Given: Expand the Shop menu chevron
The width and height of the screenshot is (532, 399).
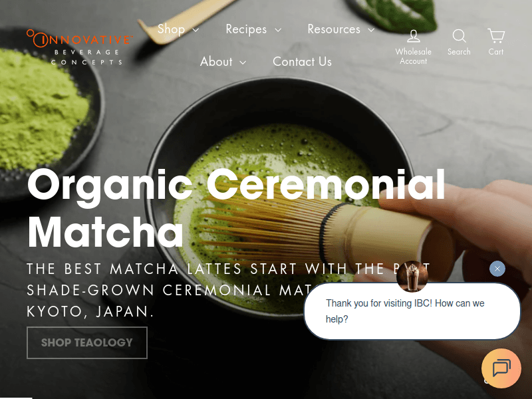Looking at the screenshot, I should [196, 30].
